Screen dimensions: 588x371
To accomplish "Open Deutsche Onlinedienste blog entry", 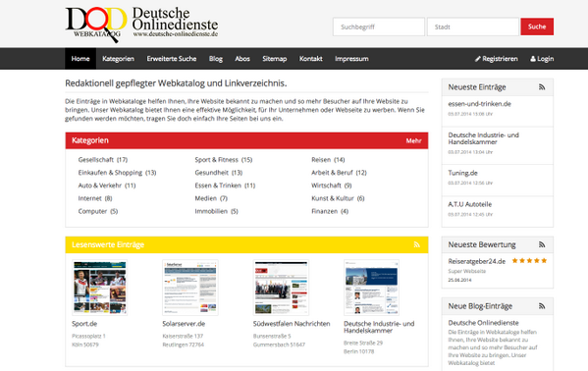I will [483, 323].
